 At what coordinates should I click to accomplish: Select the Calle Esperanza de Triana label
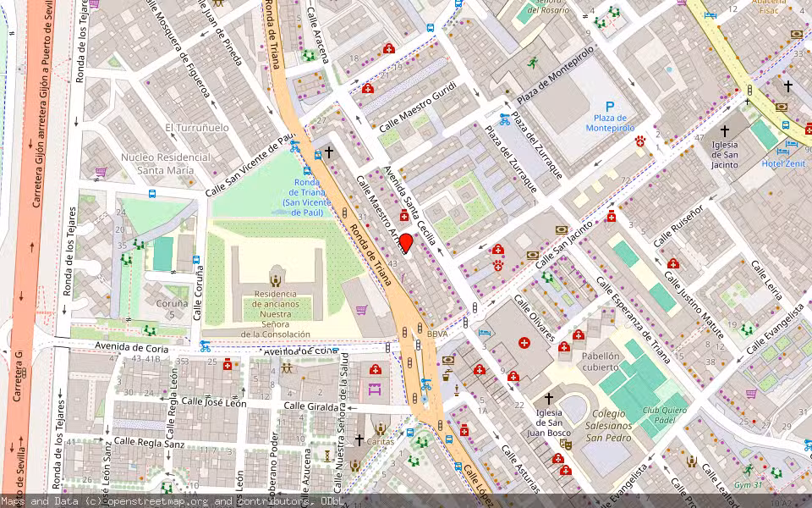pyautogui.click(x=634, y=320)
